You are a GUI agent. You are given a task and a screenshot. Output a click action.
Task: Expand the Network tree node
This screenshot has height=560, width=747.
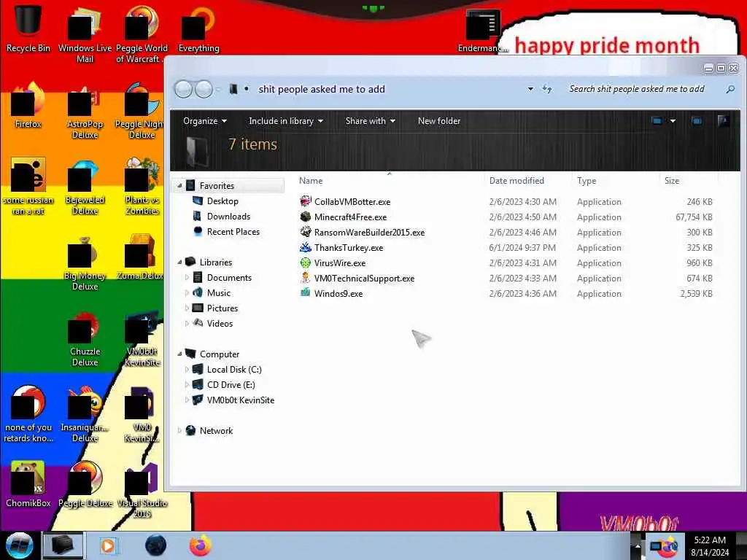point(179,430)
